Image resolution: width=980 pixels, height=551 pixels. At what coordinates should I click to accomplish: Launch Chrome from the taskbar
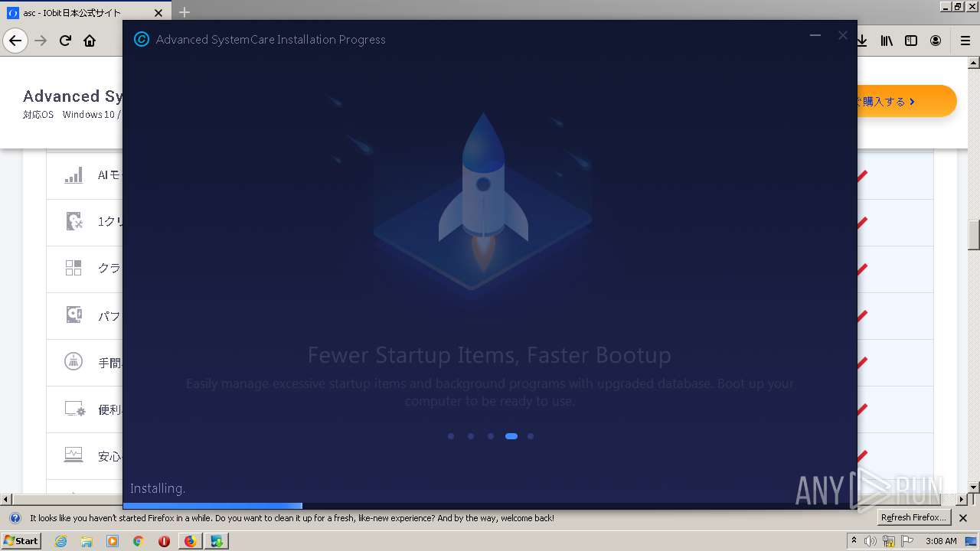pyautogui.click(x=138, y=541)
